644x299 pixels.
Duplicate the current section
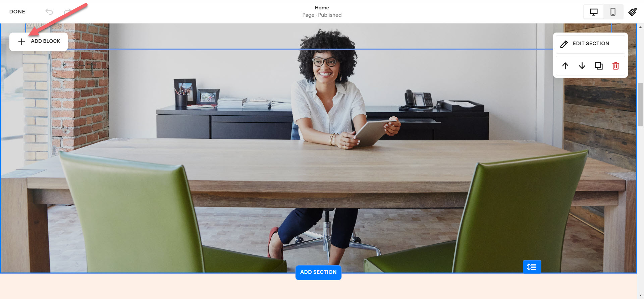599,66
